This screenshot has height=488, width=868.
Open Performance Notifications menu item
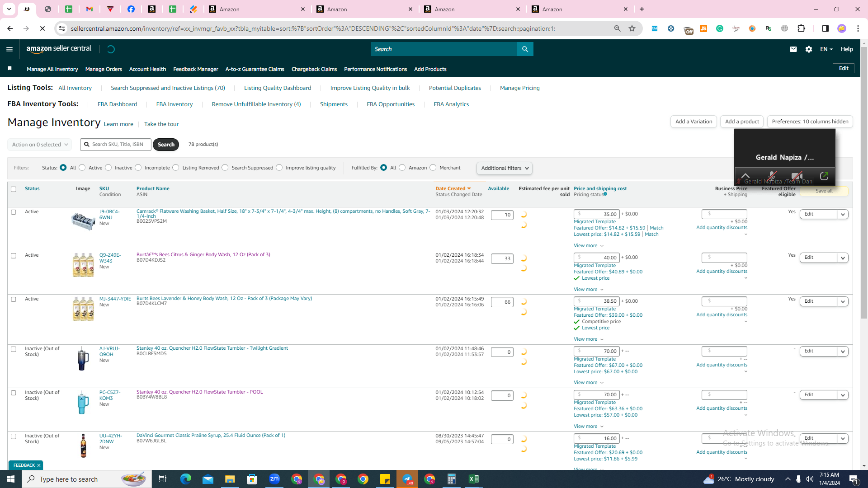375,69
